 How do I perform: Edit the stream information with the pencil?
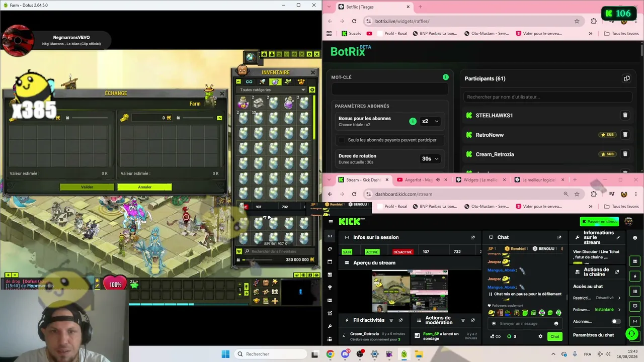tap(618, 237)
